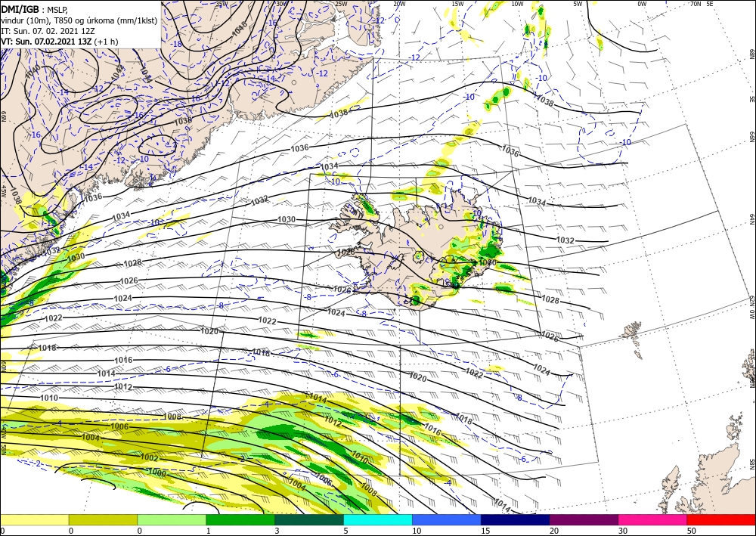Click the 20W longitude label
Viewport: 756px width, 536px height.
coord(398,4)
